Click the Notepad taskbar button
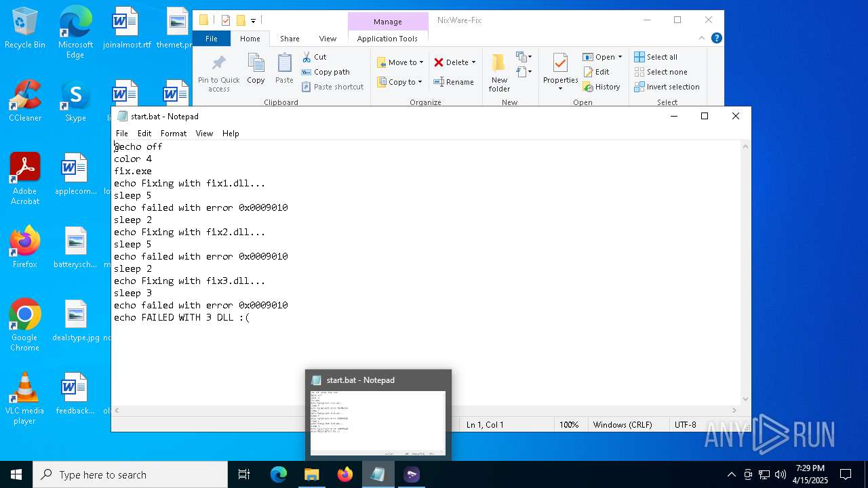 378,474
